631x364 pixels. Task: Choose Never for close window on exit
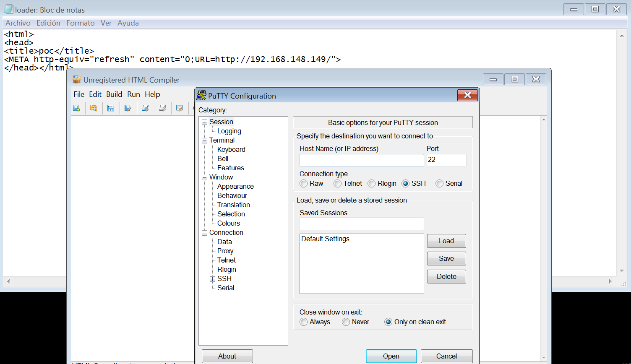(x=346, y=322)
